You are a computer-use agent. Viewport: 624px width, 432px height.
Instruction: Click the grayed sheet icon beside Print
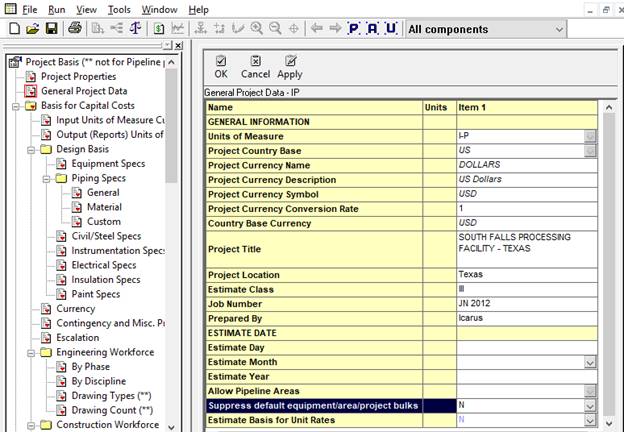click(x=98, y=29)
